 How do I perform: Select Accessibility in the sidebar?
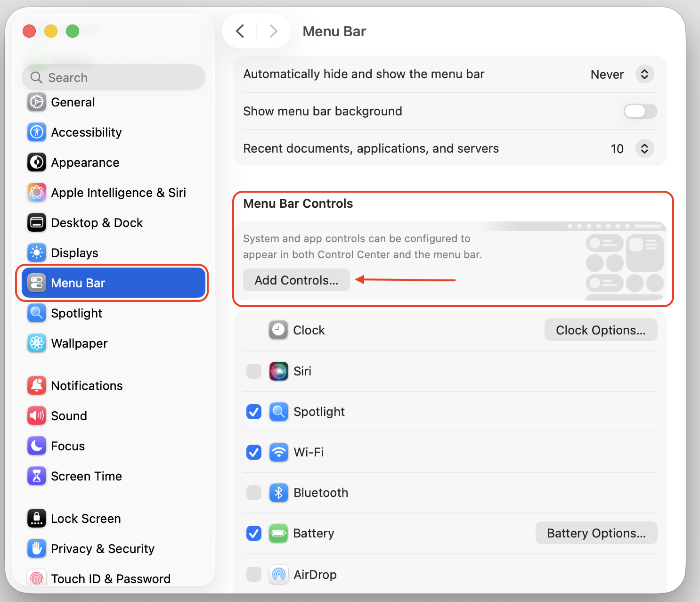click(x=114, y=132)
